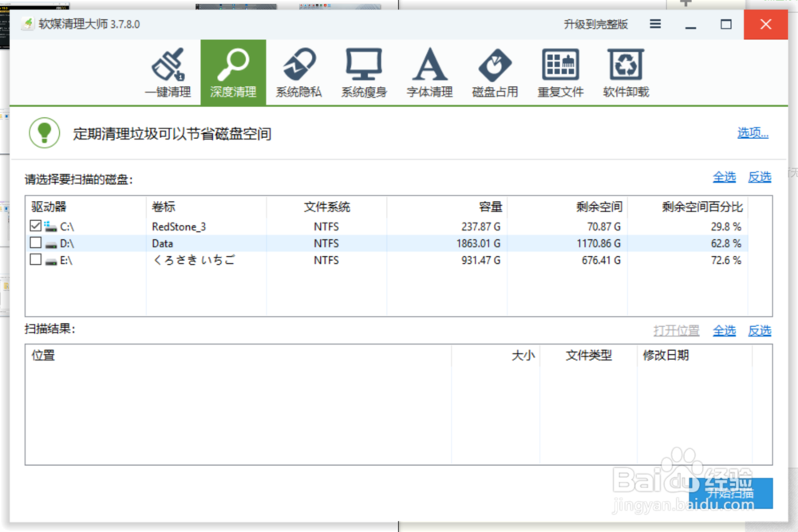This screenshot has width=798, height=532.
Task: Open the 磁盘占用 (Disk Usage) analyzer
Action: pos(495,72)
